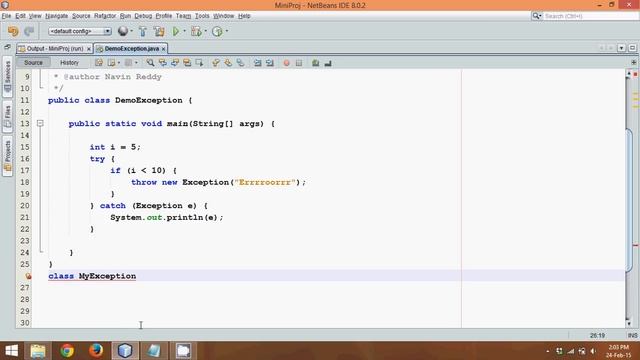Open Windows Start button
The image size is (640, 360).
[x=11, y=351]
